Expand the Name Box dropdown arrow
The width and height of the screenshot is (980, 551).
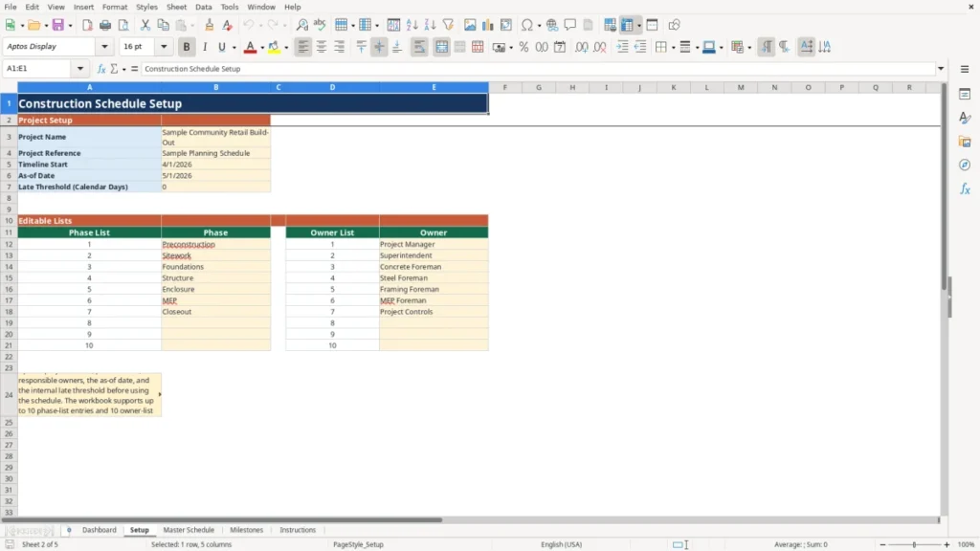(x=80, y=69)
